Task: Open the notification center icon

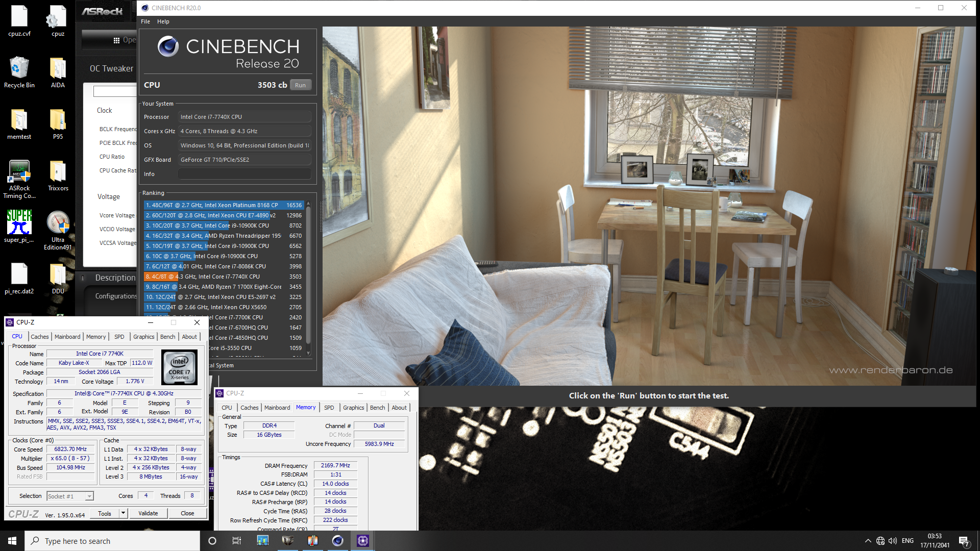Action: (x=964, y=541)
